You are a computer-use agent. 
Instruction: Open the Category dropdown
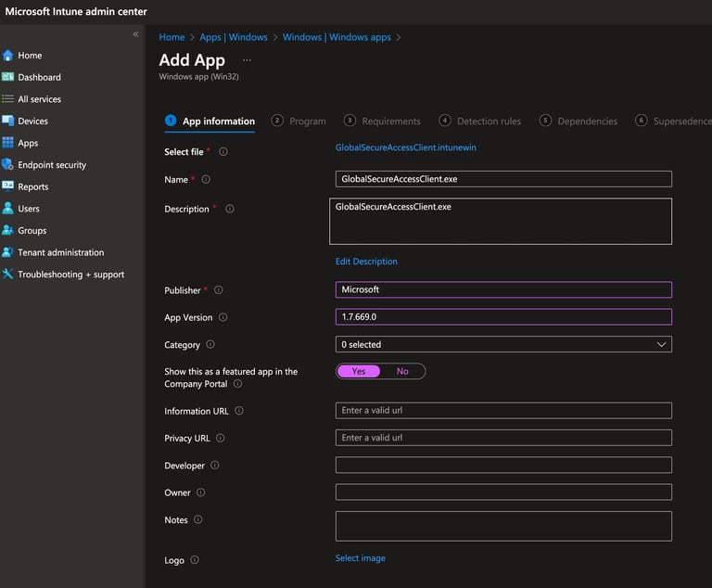pos(503,344)
